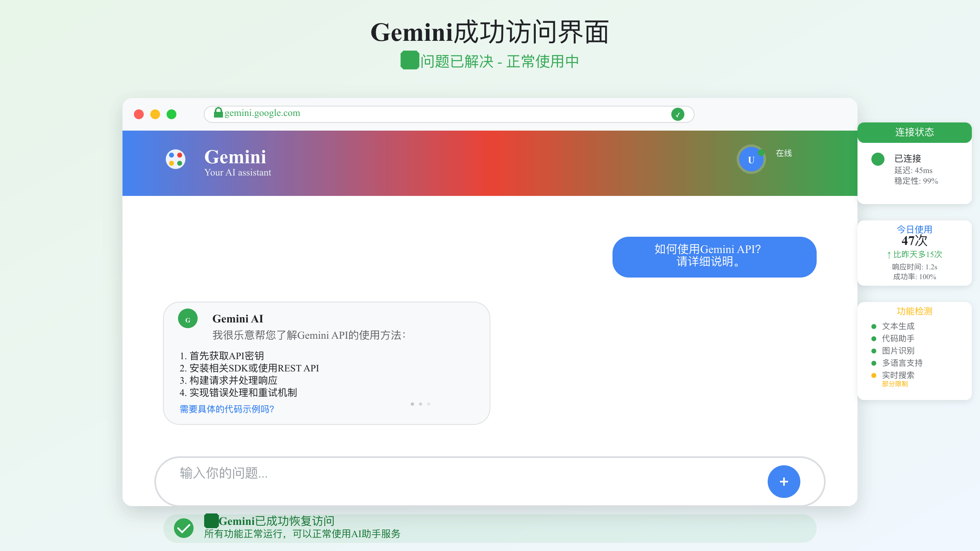Click step 3. 构建请求并处理响应
Image resolution: width=980 pixels, height=551 pixels.
[229, 380]
